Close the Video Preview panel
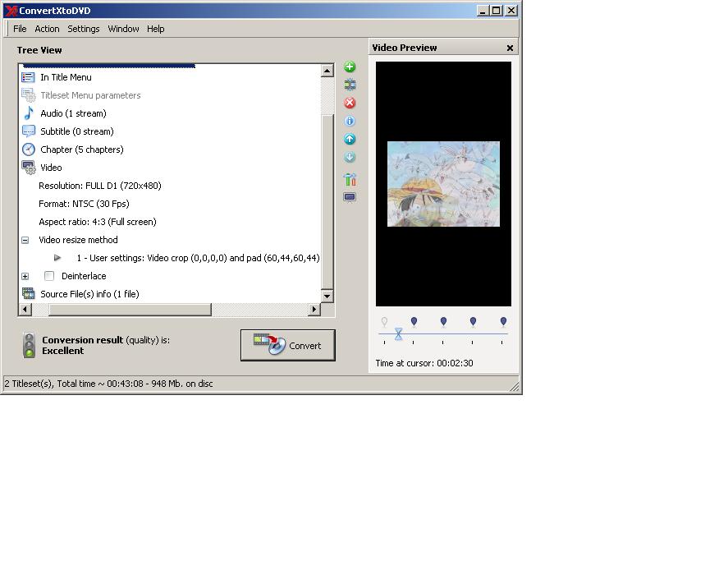728x561 pixels. pyautogui.click(x=510, y=48)
